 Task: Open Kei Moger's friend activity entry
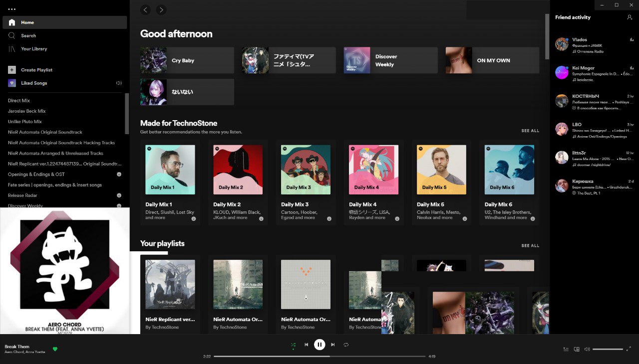coord(594,73)
